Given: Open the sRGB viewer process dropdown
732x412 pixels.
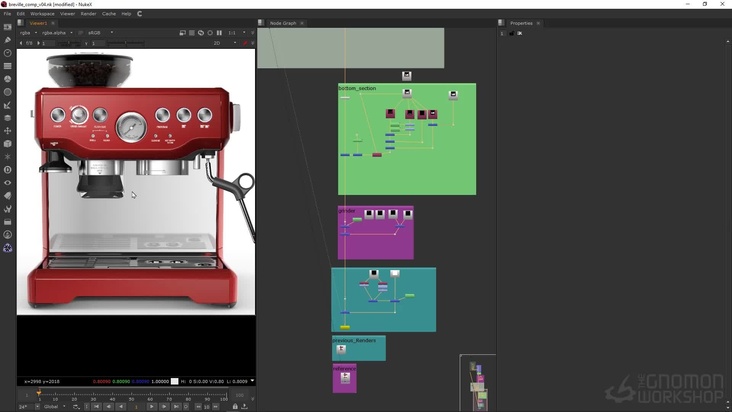Looking at the screenshot, I should (98, 32).
